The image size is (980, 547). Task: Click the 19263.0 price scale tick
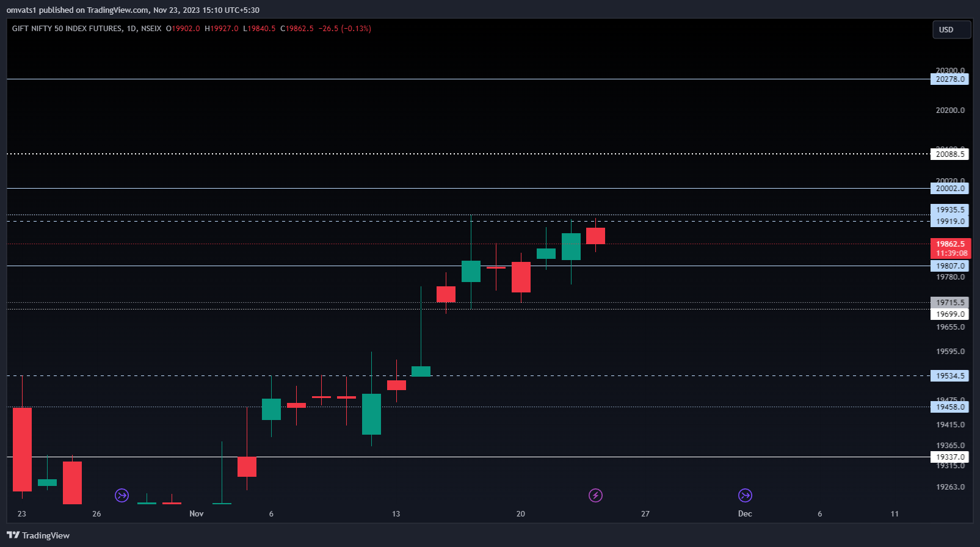pos(950,487)
